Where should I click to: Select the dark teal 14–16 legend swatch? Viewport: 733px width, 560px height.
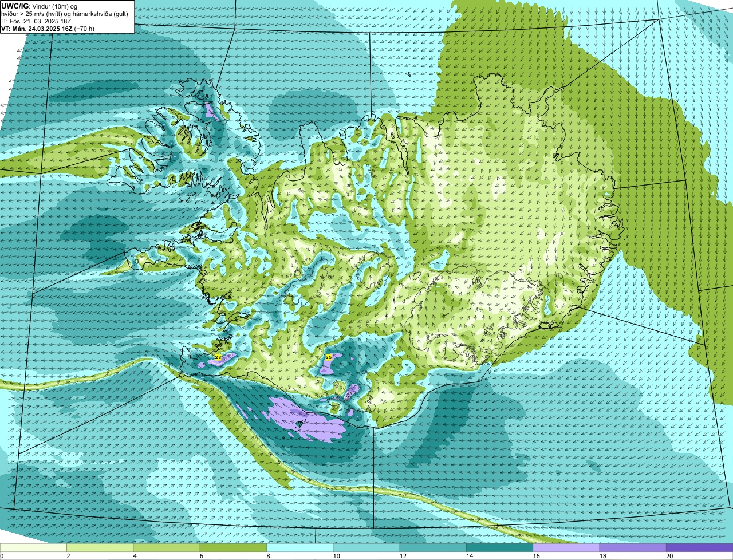[499, 548]
